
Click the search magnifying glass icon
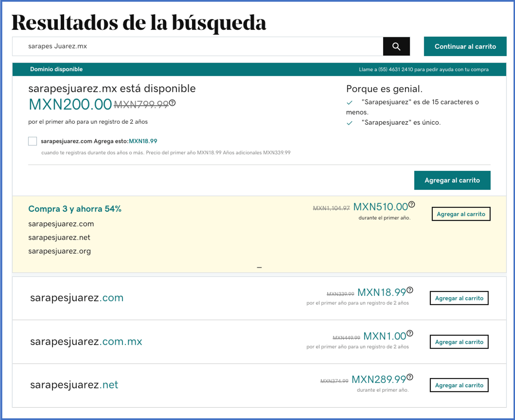click(x=396, y=46)
